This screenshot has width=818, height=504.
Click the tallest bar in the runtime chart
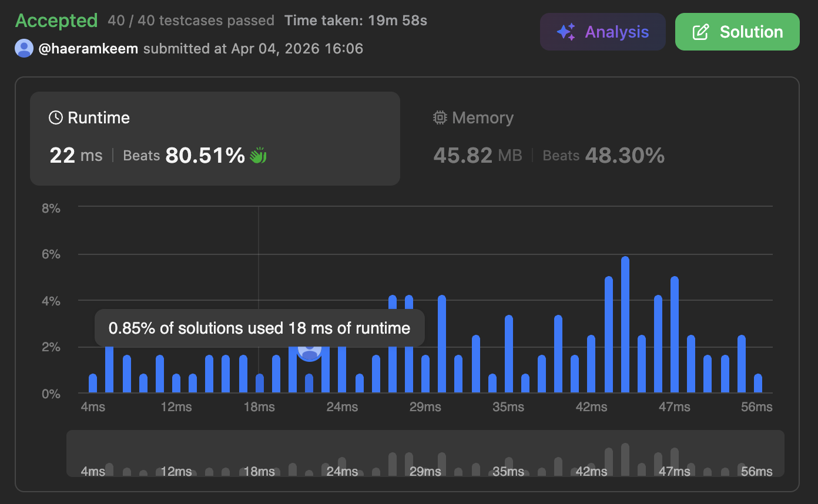click(x=625, y=325)
